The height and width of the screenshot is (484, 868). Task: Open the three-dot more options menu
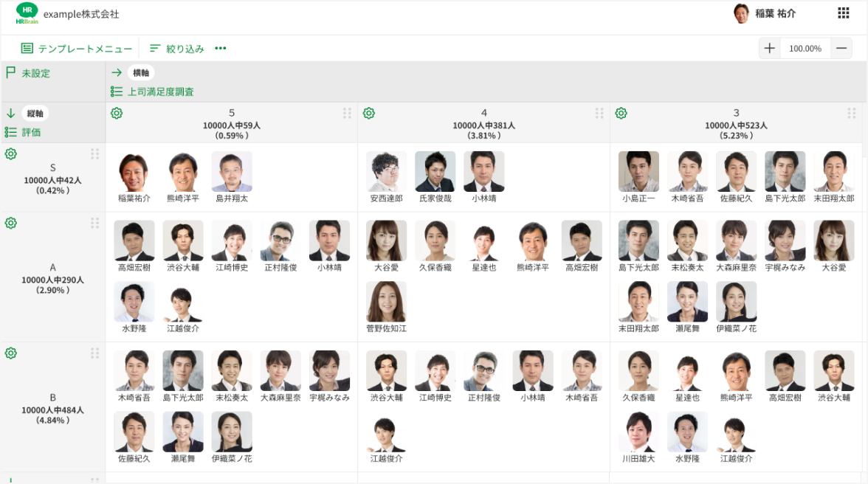click(x=220, y=48)
